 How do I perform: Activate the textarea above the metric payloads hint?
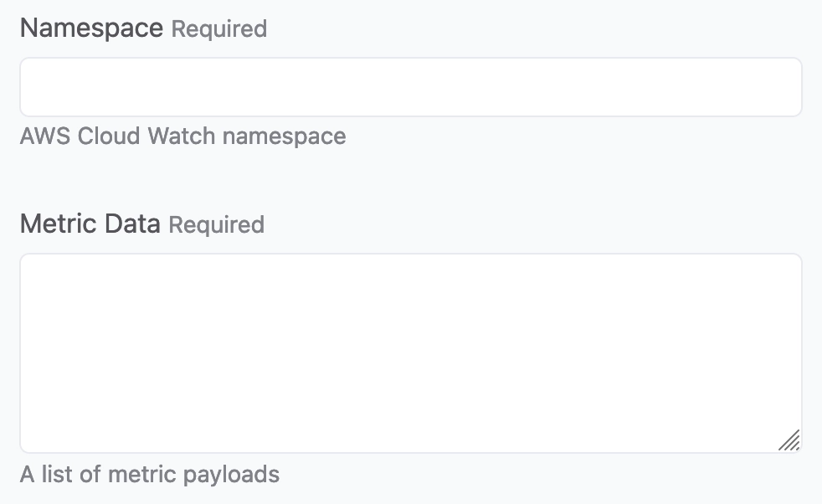(x=410, y=352)
